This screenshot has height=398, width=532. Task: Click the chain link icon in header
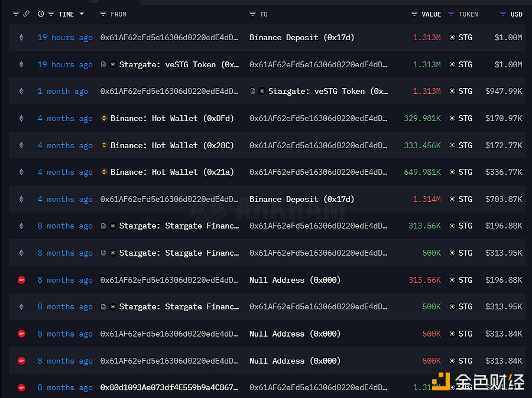click(x=26, y=14)
